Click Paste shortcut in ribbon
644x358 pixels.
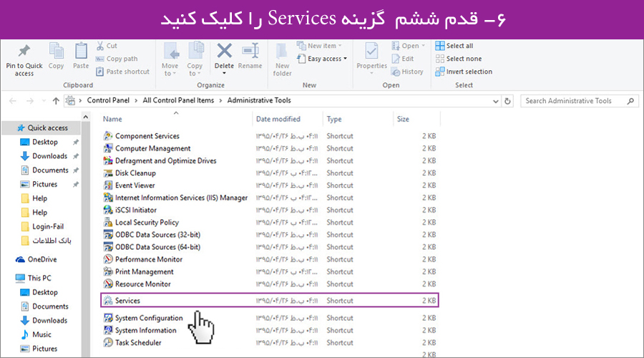123,72
